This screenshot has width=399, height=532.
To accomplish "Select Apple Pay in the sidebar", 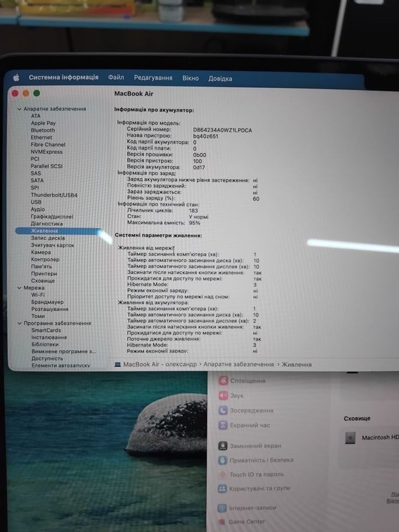I will tap(43, 123).
